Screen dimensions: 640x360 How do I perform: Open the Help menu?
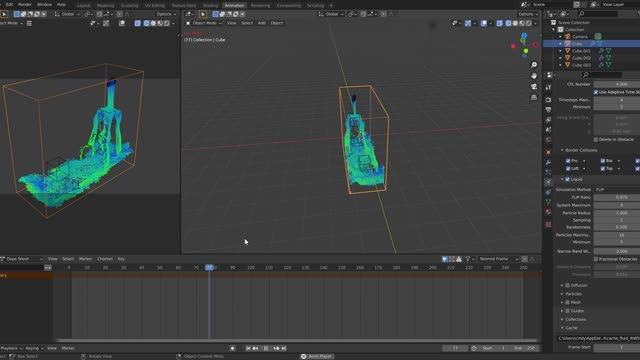tap(61, 4)
